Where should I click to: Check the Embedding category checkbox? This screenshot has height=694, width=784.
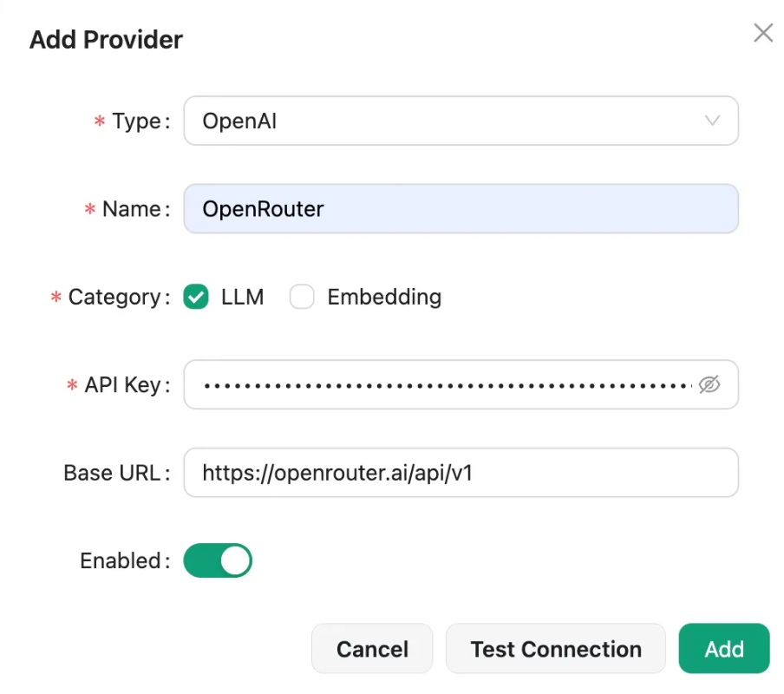point(302,298)
